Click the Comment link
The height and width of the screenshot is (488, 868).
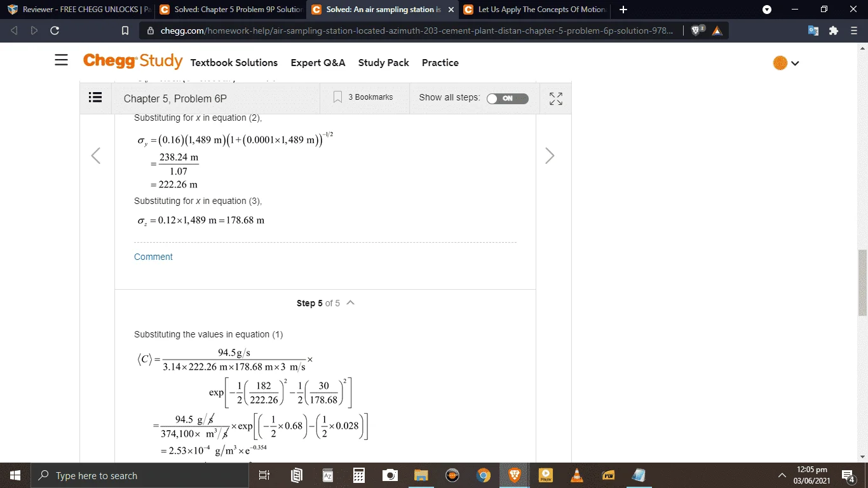pyautogui.click(x=153, y=257)
